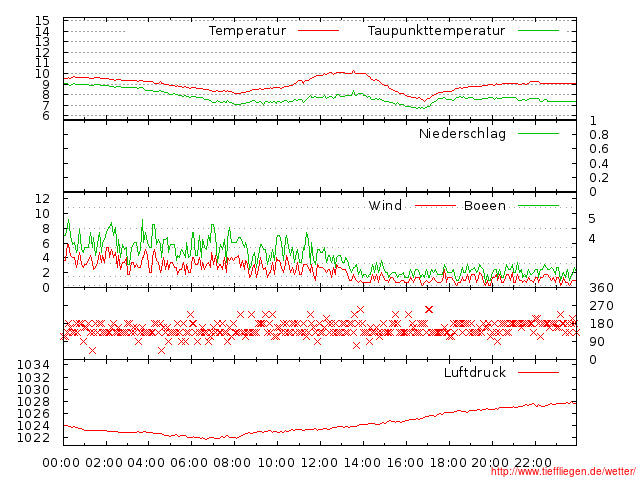Click the green Taupunkttemperatur legend line sample
Screen dimensions: 640x480
[538, 31]
